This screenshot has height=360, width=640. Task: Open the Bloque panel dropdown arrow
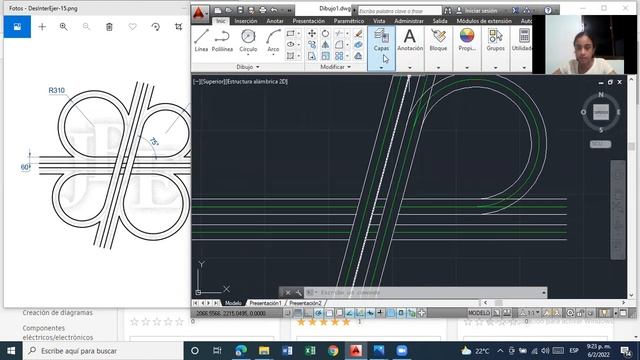pos(438,68)
